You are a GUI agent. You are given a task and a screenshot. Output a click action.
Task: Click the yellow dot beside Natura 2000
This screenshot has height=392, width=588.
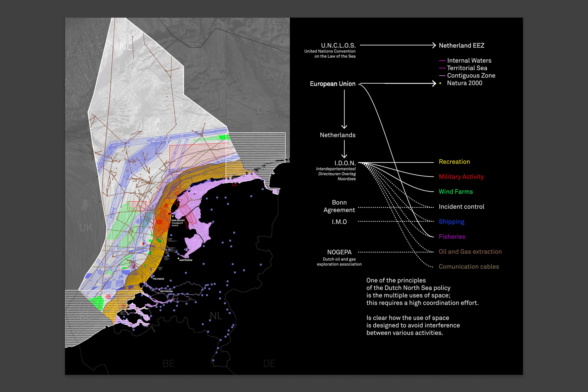coord(440,83)
